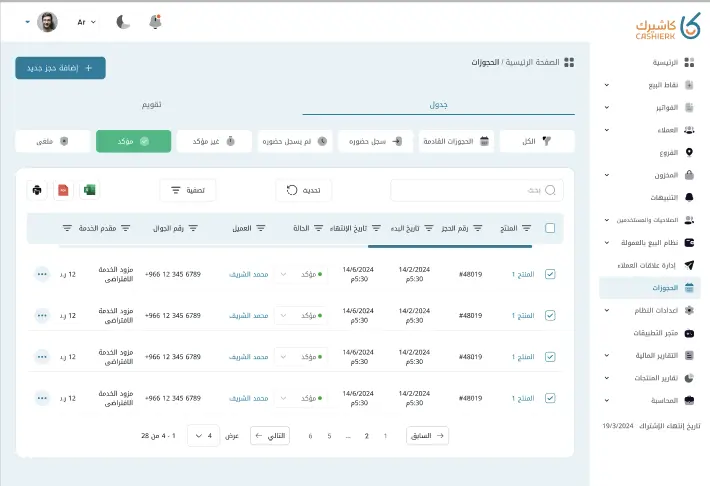The width and height of the screenshot is (710, 486).
Task: Click the الحالة column sort icon
Action: pos(318,228)
